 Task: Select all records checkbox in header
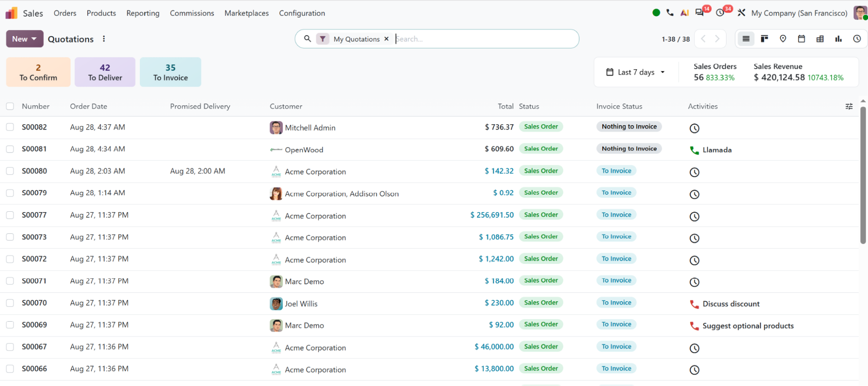click(10, 106)
